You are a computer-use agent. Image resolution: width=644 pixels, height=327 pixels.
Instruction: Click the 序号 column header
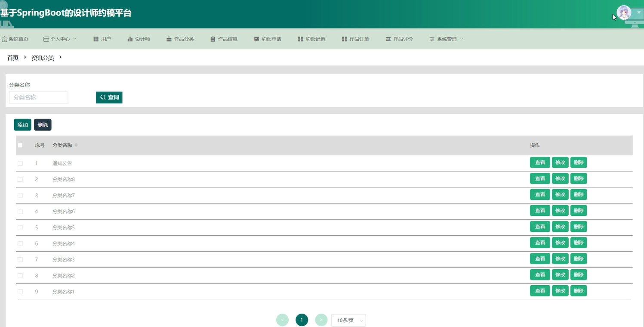[40, 145]
